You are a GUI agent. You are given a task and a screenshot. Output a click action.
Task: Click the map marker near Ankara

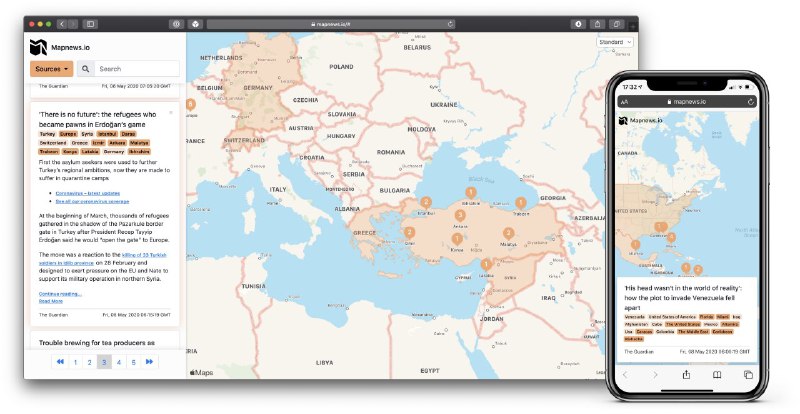pos(460,215)
